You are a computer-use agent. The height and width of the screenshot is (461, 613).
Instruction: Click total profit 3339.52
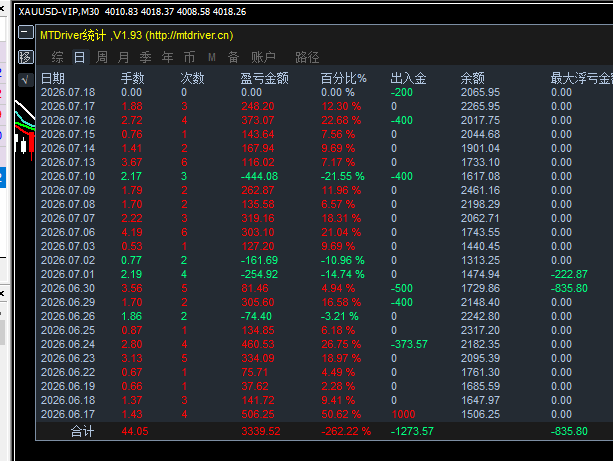click(261, 431)
